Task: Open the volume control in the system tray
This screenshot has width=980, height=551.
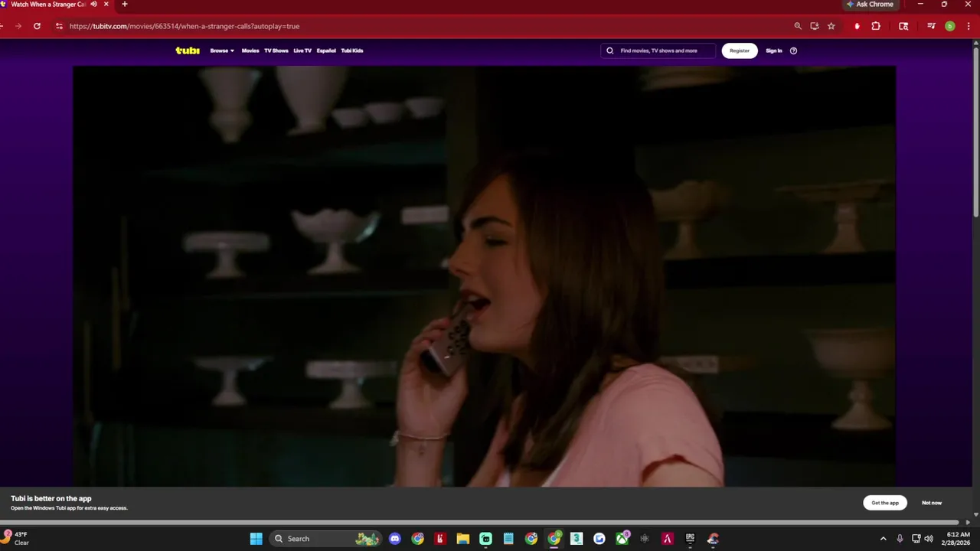Action: (929, 539)
